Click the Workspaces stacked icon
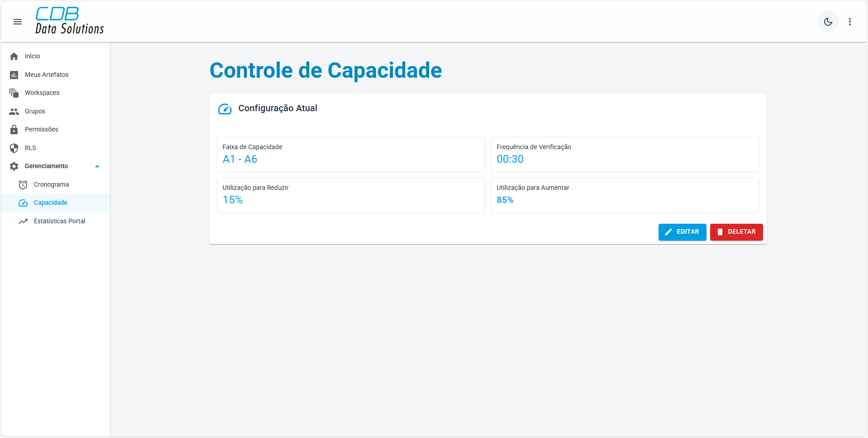Screen dimensions: 868x438 (x=14, y=93)
